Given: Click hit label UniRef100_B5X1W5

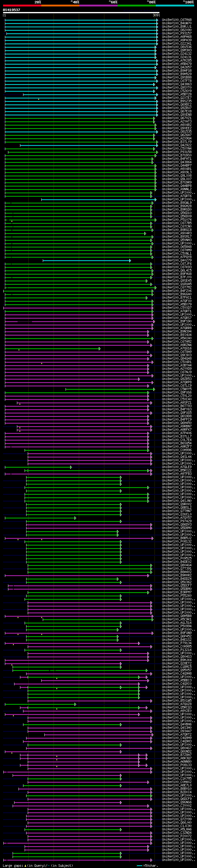Looking at the screenshot, I should 177,700.
